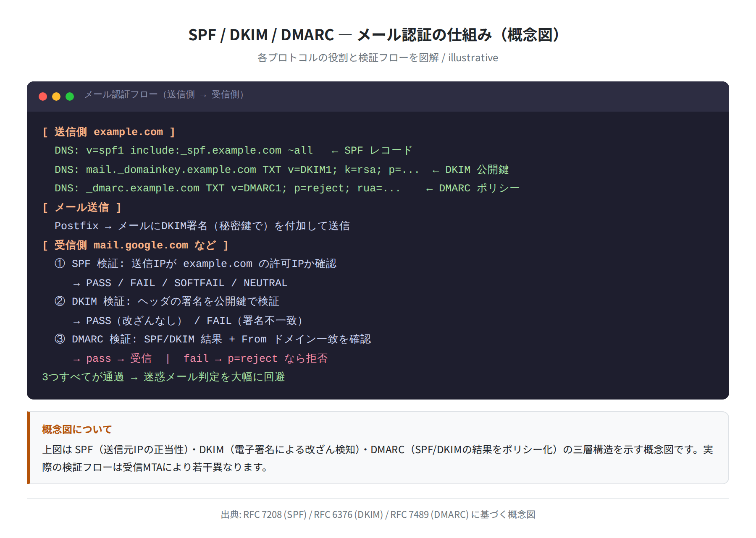
Task: Click the '← DKIM 公開鍵' annotation
Action: [x=470, y=170]
